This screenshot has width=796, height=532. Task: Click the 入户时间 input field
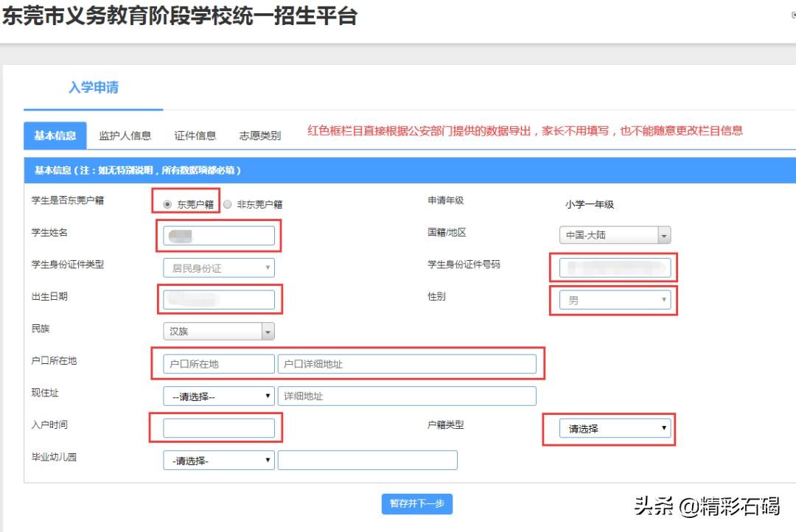pyautogui.click(x=218, y=428)
